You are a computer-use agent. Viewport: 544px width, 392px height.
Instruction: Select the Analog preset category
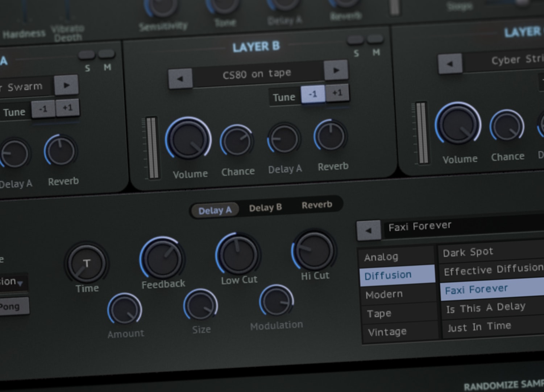pyautogui.click(x=396, y=257)
